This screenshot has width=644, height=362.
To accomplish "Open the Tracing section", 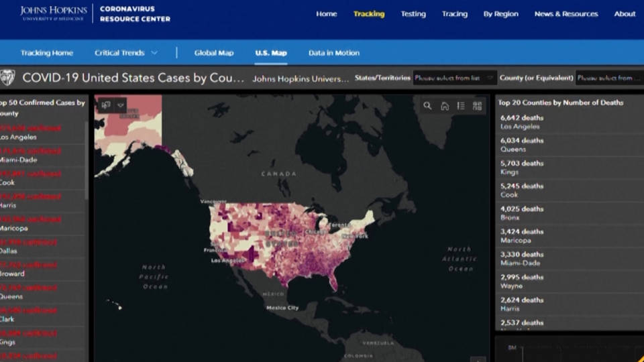I will click(x=455, y=13).
